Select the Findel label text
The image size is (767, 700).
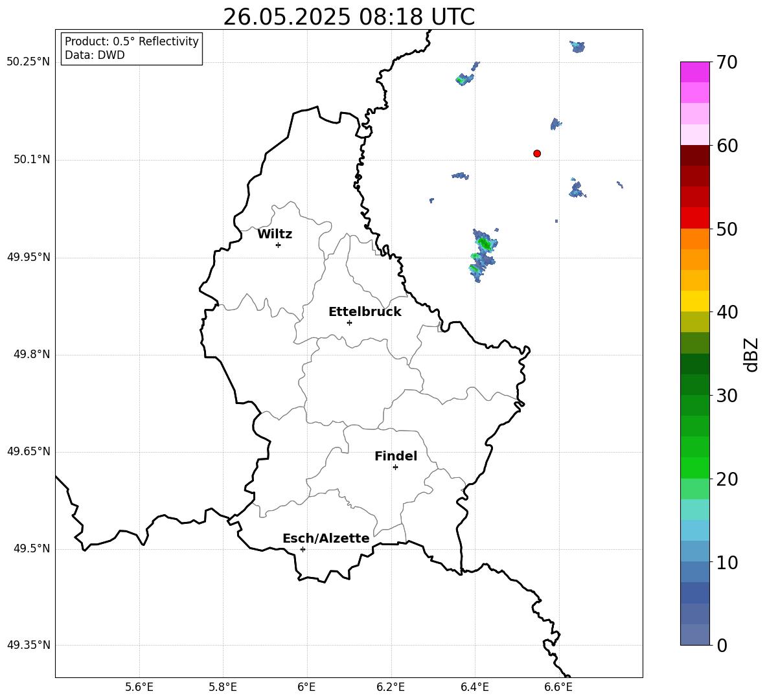pos(396,456)
